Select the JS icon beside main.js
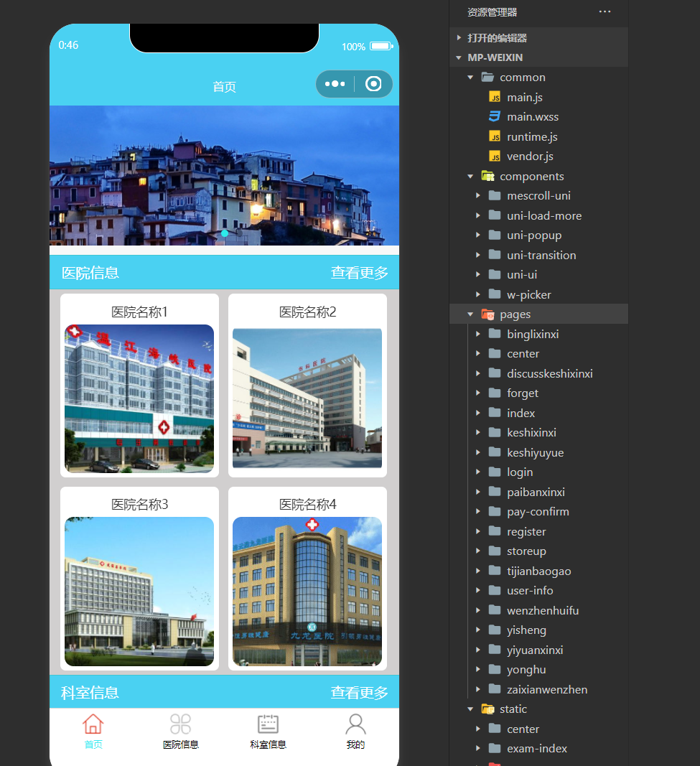The image size is (700, 766). [x=493, y=96]
